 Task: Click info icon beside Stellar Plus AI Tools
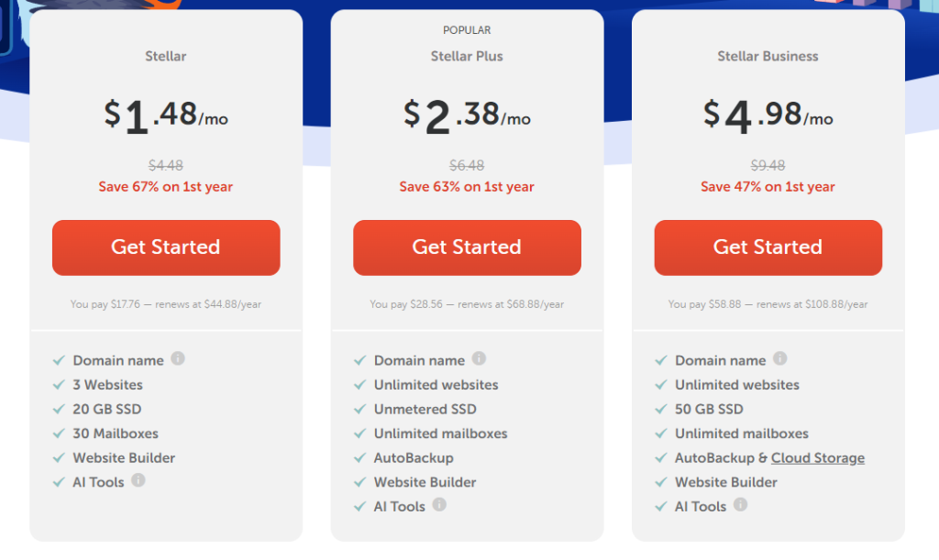(x=439, y=504)
